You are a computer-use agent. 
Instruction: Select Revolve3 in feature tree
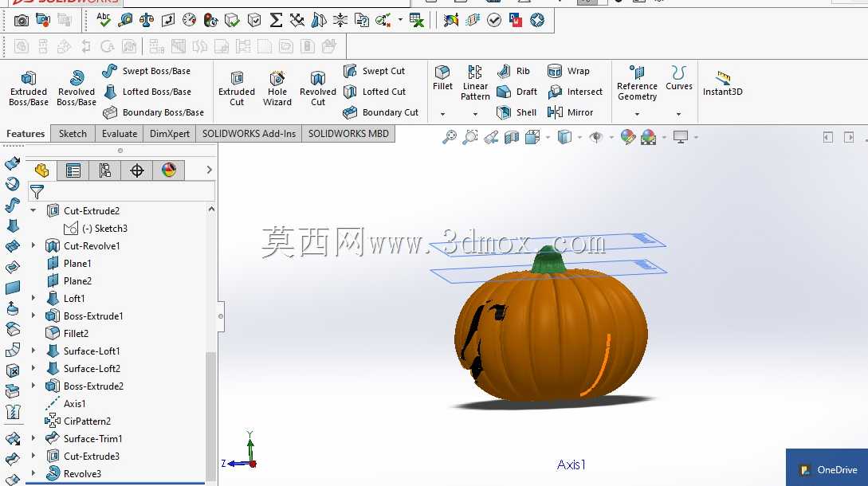(73, 473)
